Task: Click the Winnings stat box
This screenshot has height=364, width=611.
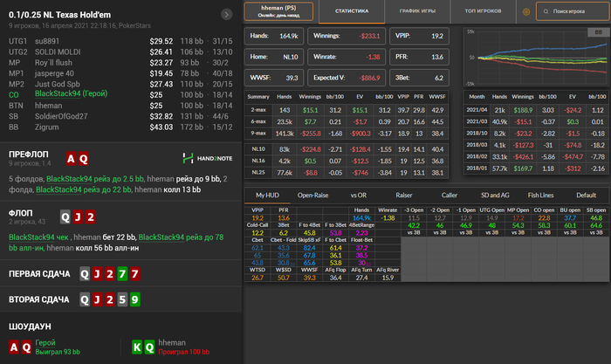Action: click(x=347, y=35)
